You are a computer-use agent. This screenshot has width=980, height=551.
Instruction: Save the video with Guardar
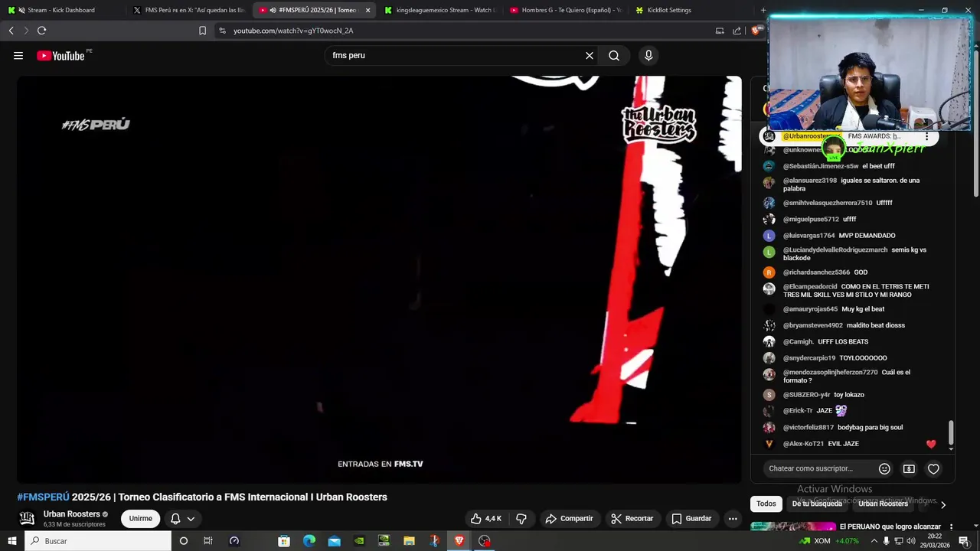[x=692, y=518]
